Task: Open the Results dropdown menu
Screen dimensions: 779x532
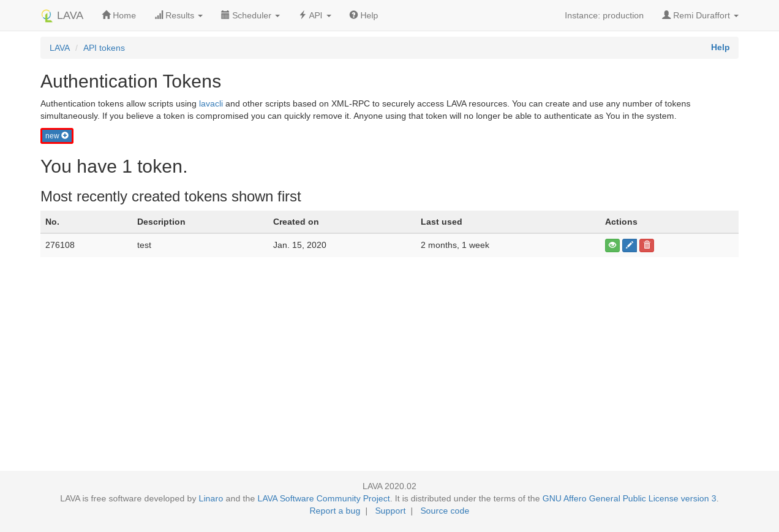Action: coord(178,15)
